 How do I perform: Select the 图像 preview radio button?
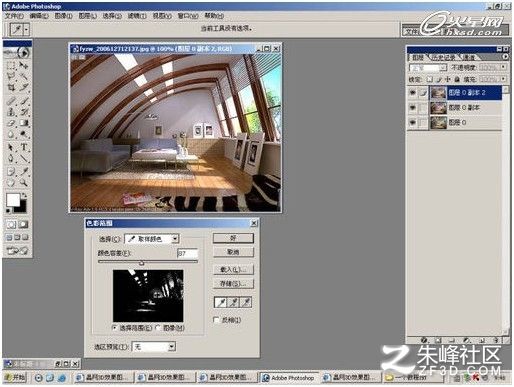(158, 328)
